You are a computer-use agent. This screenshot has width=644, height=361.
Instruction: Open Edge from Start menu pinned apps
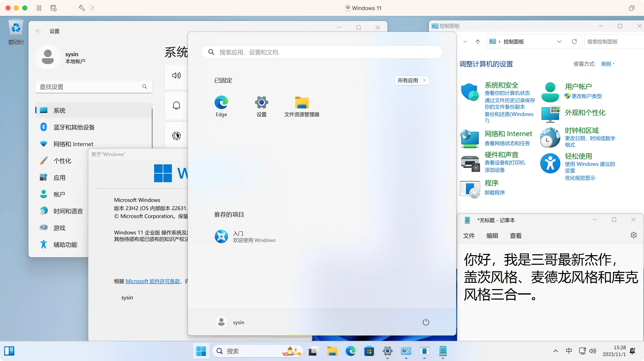[221, 106]
